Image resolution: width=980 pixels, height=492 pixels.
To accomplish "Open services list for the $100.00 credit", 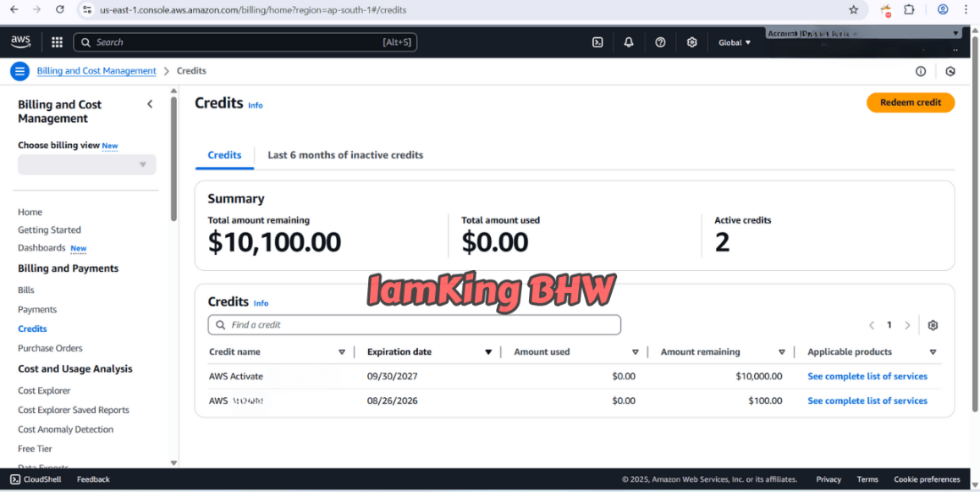I will coord(867,401).
